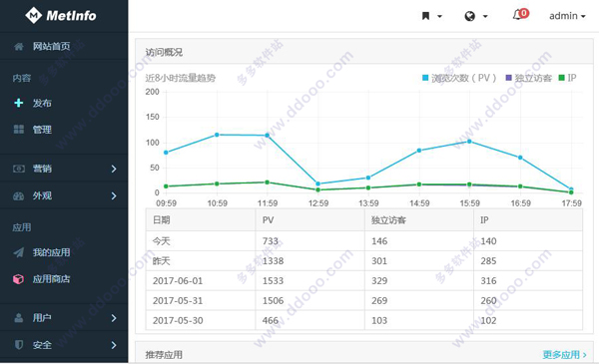
Task: Toggle the 独立访客 legend swatch
Action: pos(508,78)
